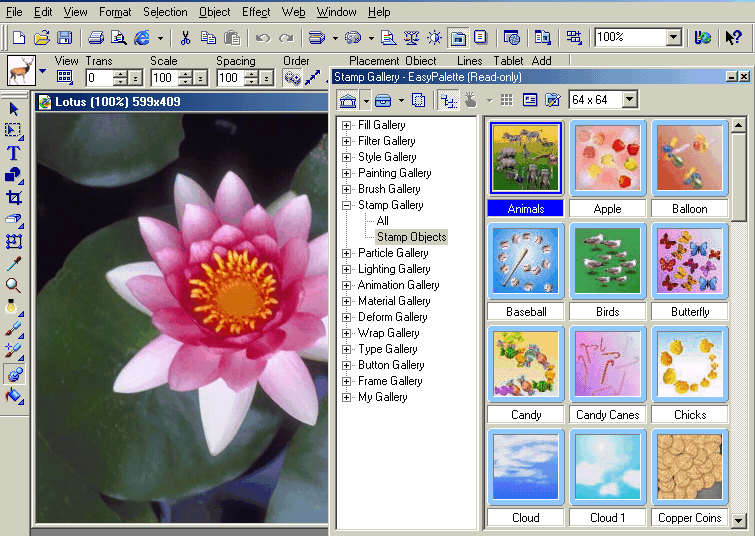Paste using the clipboard icon
Image resolution: width=755 pixels, height=536 pixels.
232,38
